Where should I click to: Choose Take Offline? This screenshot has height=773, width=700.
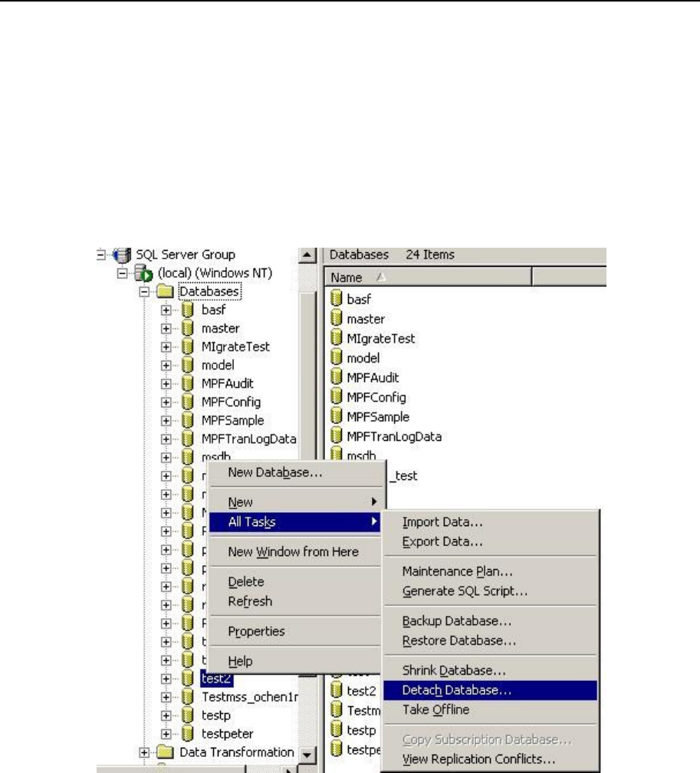pyautogui.click(x=491, y=710)
